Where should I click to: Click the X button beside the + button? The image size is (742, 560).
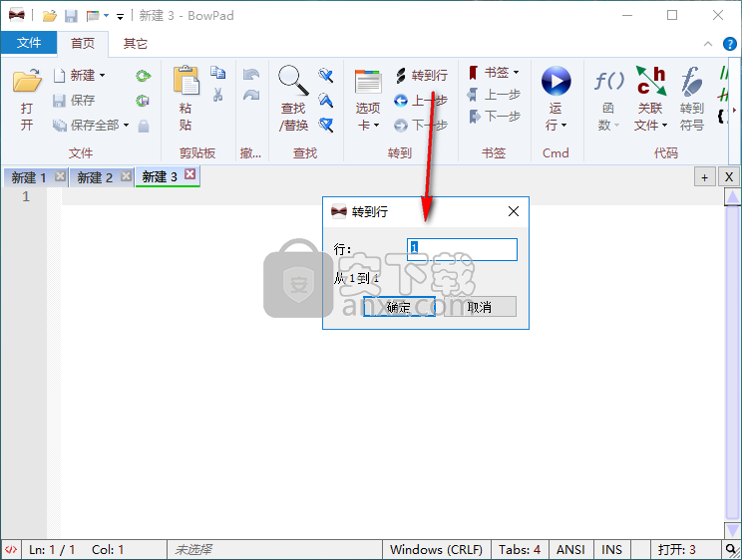[x=729, y=177]
